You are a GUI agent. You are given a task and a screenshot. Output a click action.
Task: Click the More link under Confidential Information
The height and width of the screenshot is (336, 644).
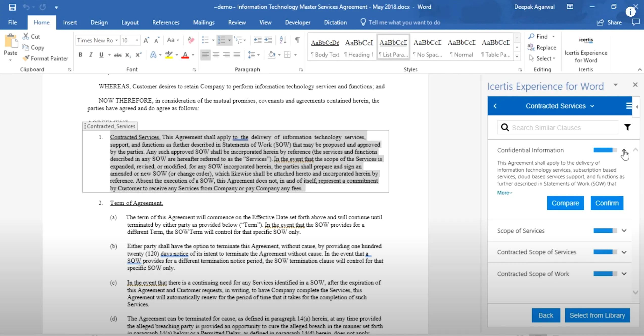(504, 193)
